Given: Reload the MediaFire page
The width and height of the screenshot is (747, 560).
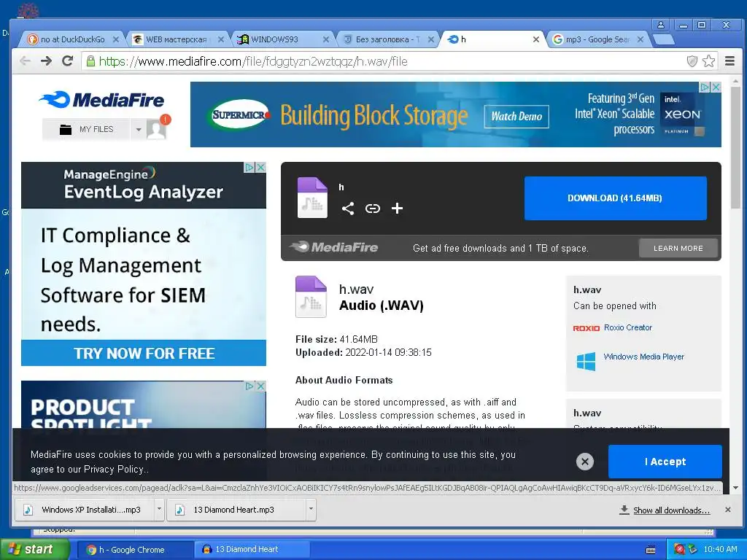Looking at the screenshot, I should 68,61.
